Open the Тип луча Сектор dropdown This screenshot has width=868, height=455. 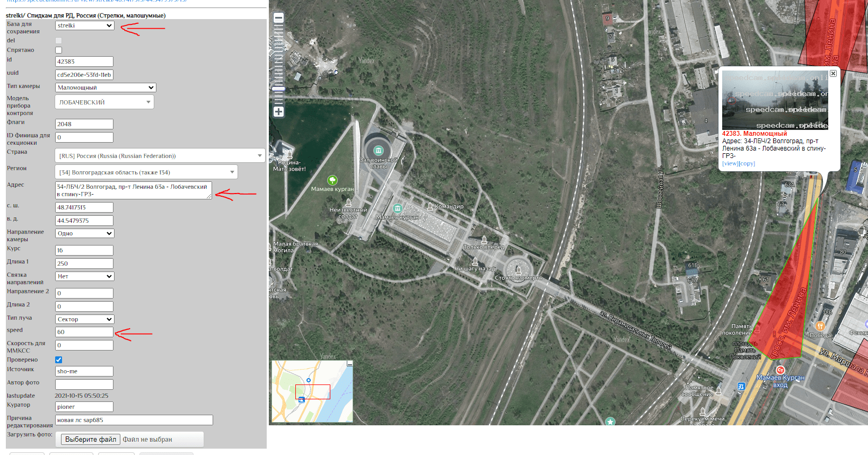(85, 319)
